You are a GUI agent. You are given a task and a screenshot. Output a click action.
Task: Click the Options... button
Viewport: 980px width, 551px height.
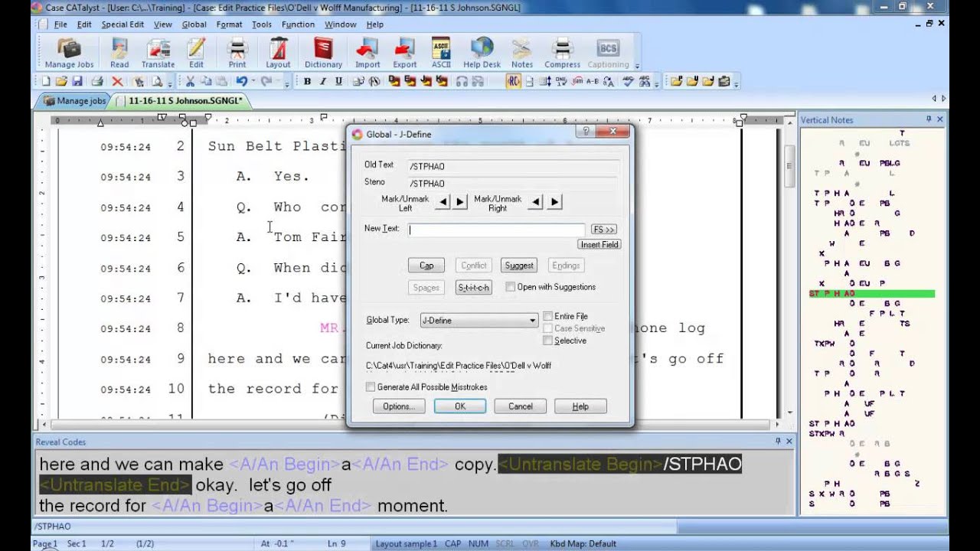pyautogui.click(x=399, y=406)
